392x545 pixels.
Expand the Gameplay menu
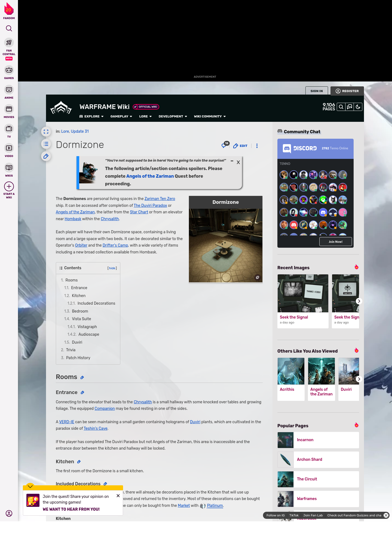121,116
